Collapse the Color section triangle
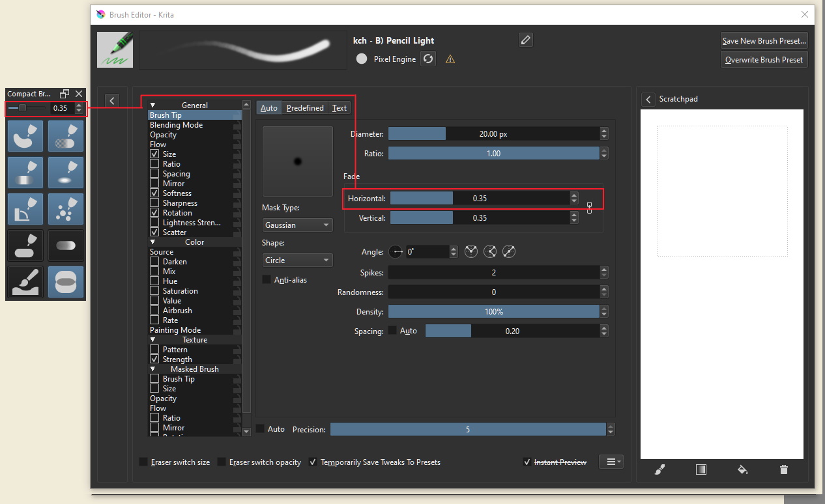This screenshot has width=825, height=504. (153, 242)
